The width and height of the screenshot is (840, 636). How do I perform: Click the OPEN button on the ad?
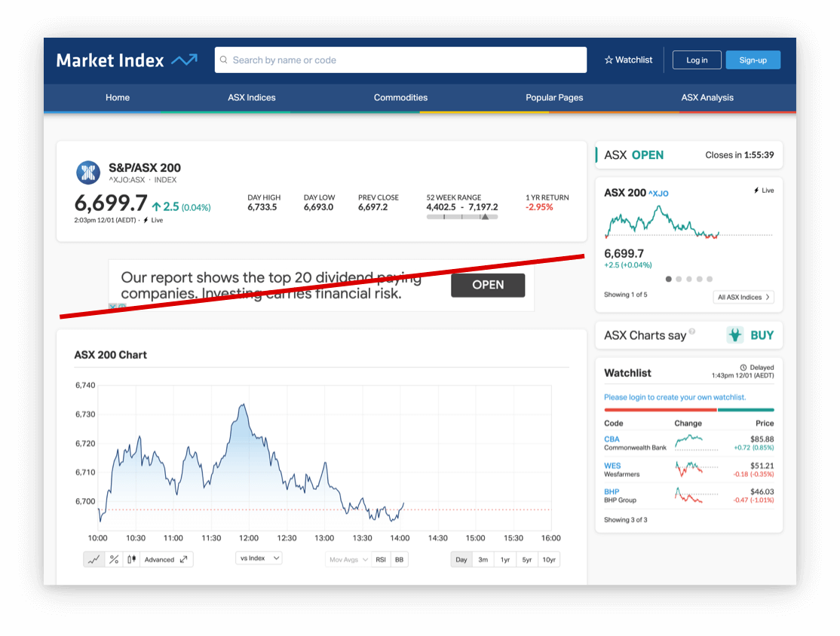click(x=488, y=285)
